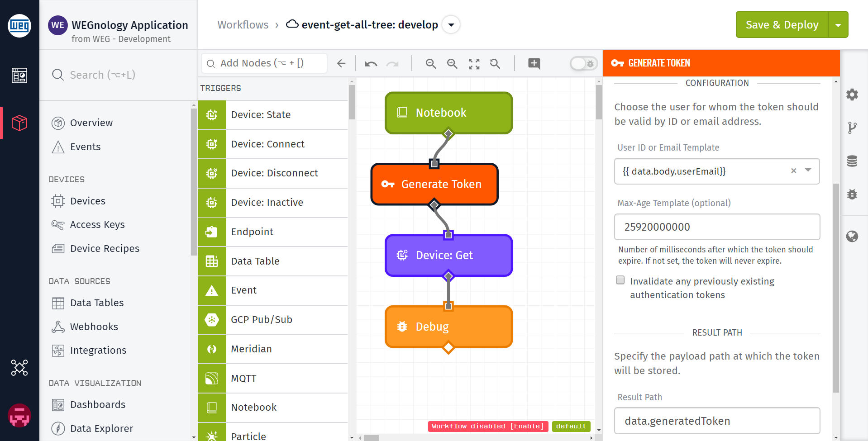The width and height of the screenshot is (868, 441).
Task: Select the Device: State trigger
Action: point(272,115)
